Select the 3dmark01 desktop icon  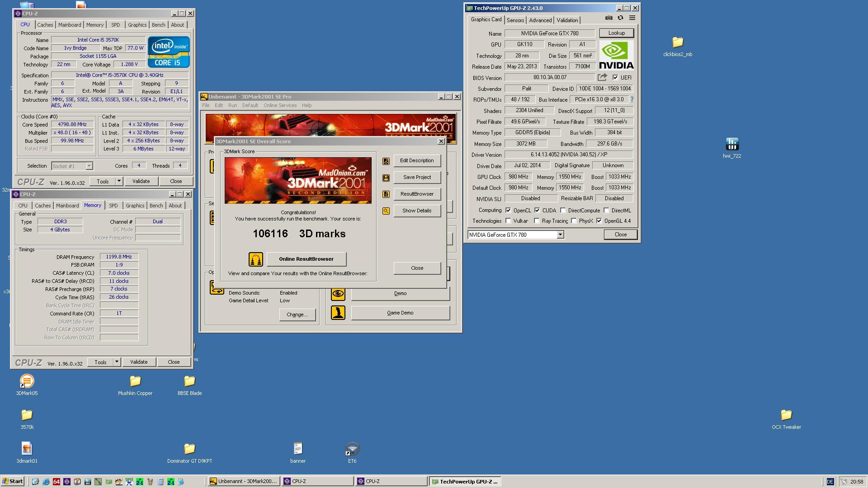point(27,453)
